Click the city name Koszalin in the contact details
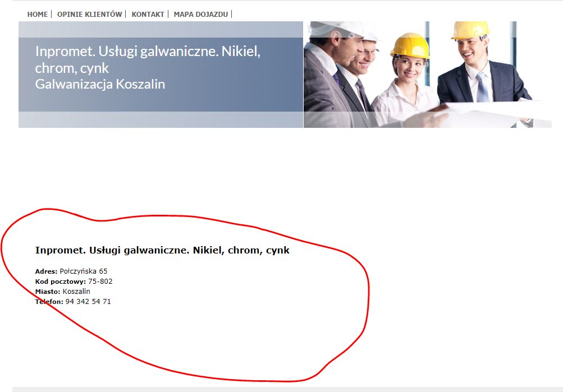Screen dimensions: 563x392 tap(76, 292)
